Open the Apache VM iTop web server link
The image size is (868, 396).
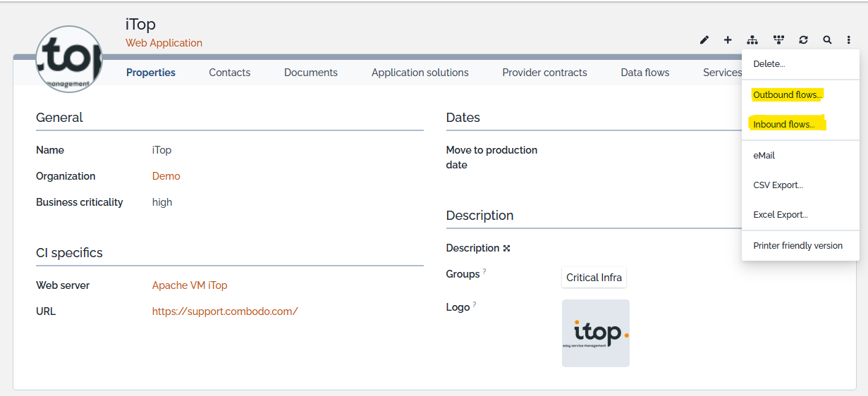[x=190, y=285]
